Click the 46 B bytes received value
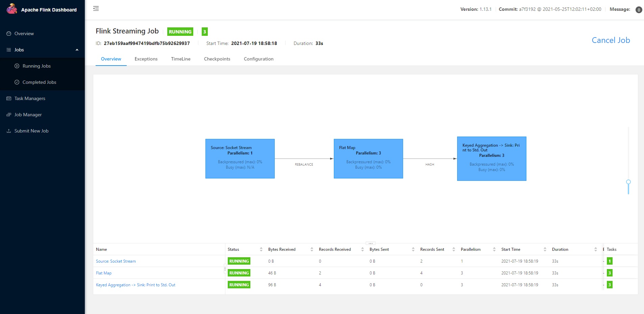This screenshot has height=314, width=644. (x=272, y=273)
